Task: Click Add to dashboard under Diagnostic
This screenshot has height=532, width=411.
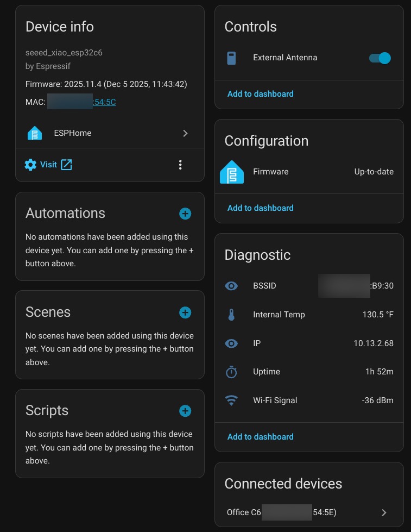Action: [x=260, y=437]
